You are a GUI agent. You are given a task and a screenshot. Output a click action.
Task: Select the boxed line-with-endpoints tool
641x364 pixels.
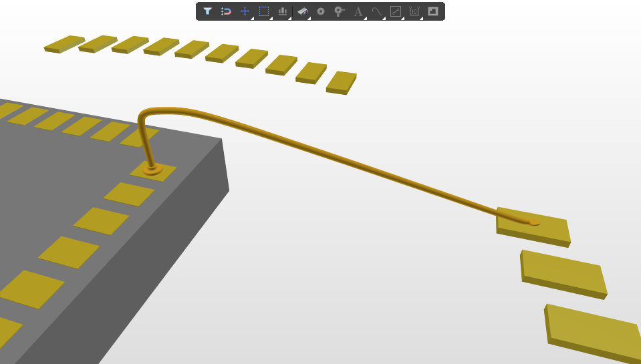tap(395, 11)
